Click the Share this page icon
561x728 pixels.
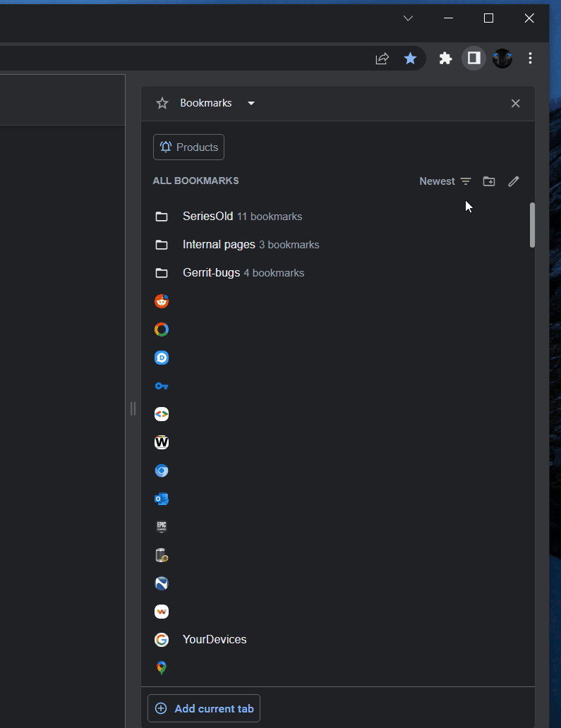click(382, 59)
